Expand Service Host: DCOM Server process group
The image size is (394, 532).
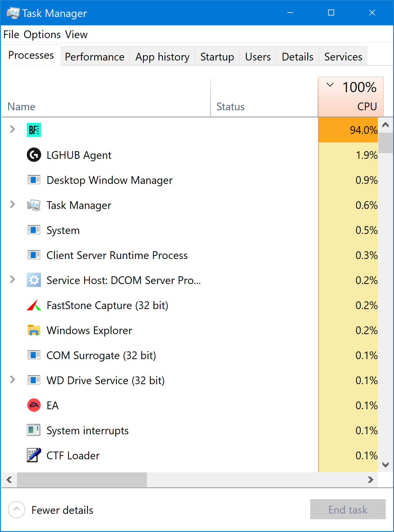(13, 280)
